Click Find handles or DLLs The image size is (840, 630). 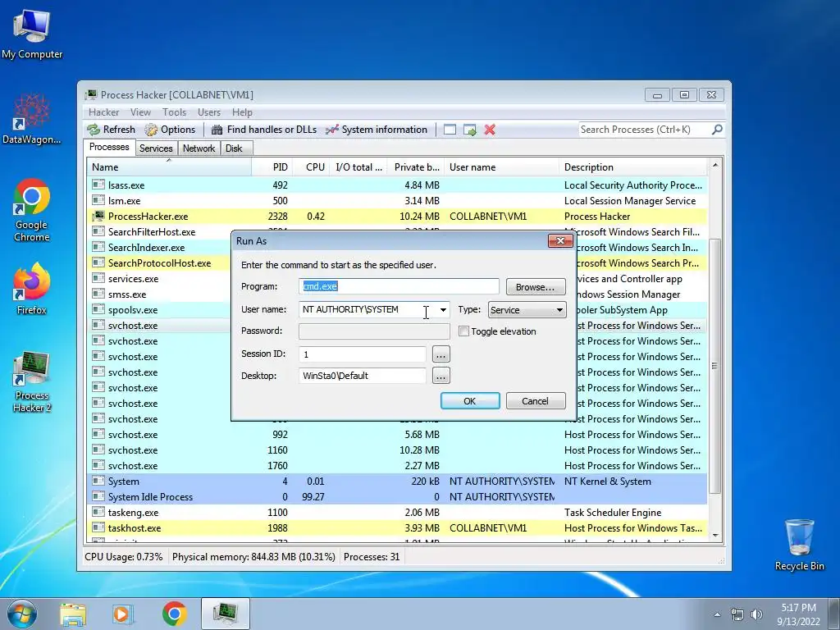pos(264,130)
